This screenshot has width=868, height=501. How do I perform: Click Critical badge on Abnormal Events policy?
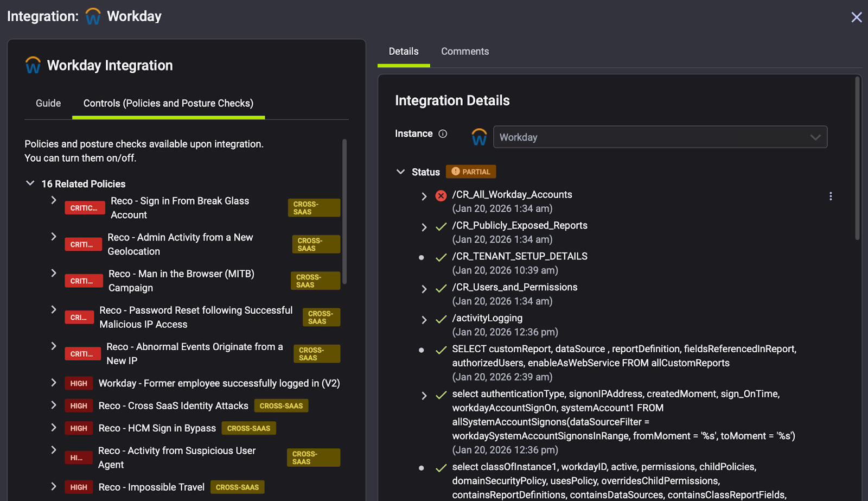coord(82,354)
